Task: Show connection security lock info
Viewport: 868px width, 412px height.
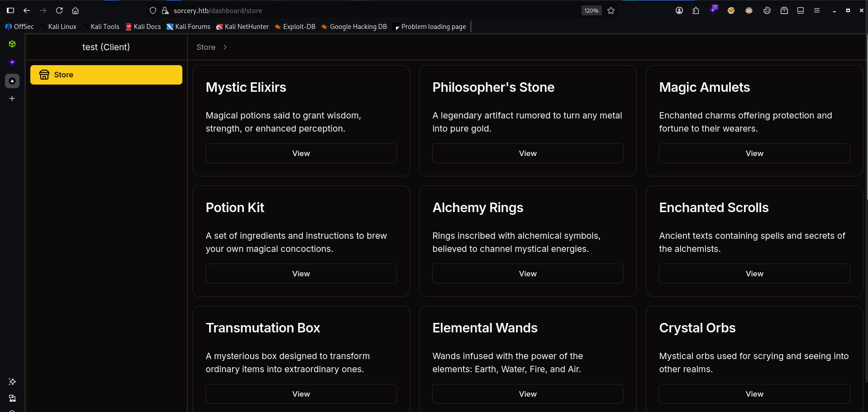Action: tap(165, 10)
